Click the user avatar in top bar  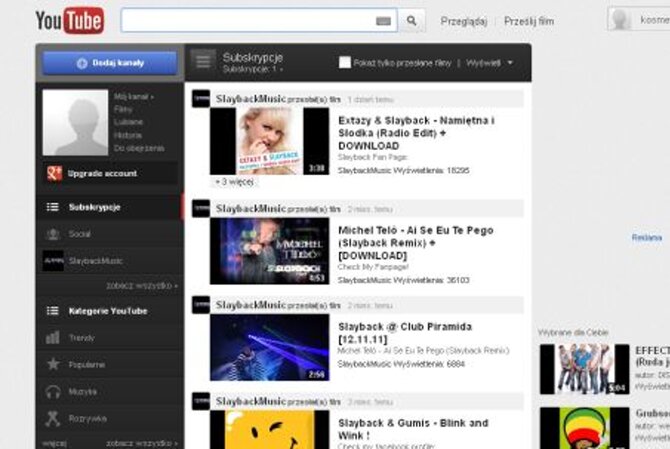tap(620, 19)
